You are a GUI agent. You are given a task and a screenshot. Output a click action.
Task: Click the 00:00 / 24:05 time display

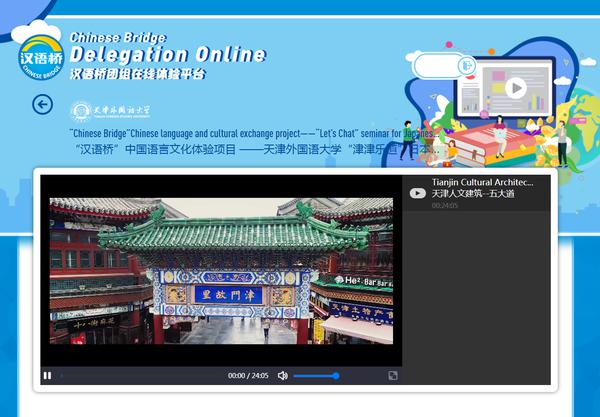click(248, 376)
